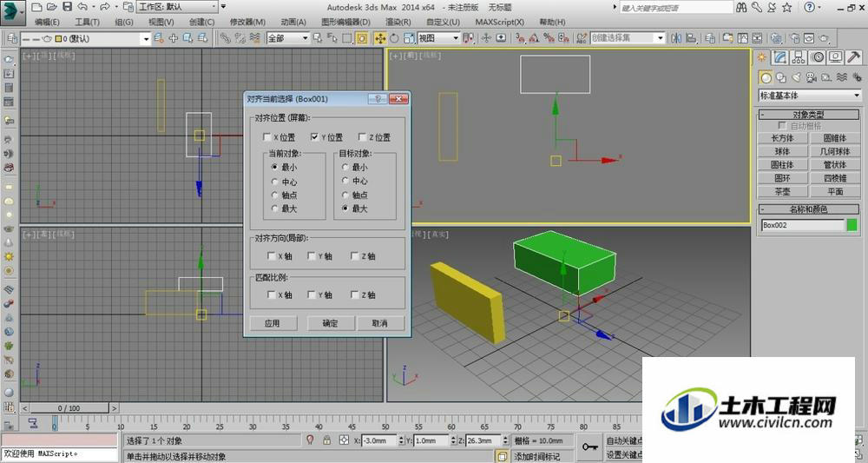Image resolution: width=868 pixels, height=463 pixels.
Task: Collapse the 对象类型 rollout
Action: click(808, 115)
